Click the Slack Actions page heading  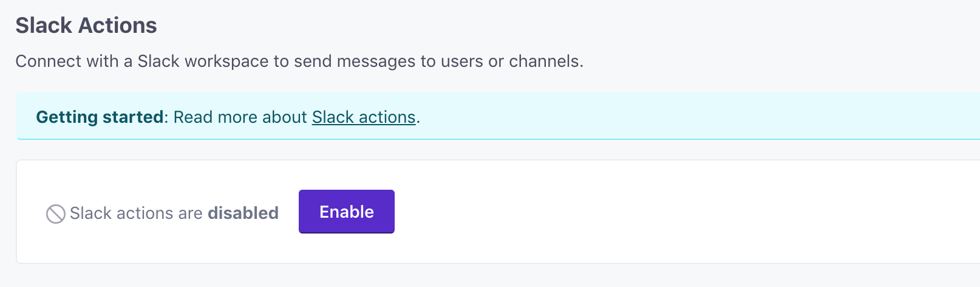coord(86,26)
